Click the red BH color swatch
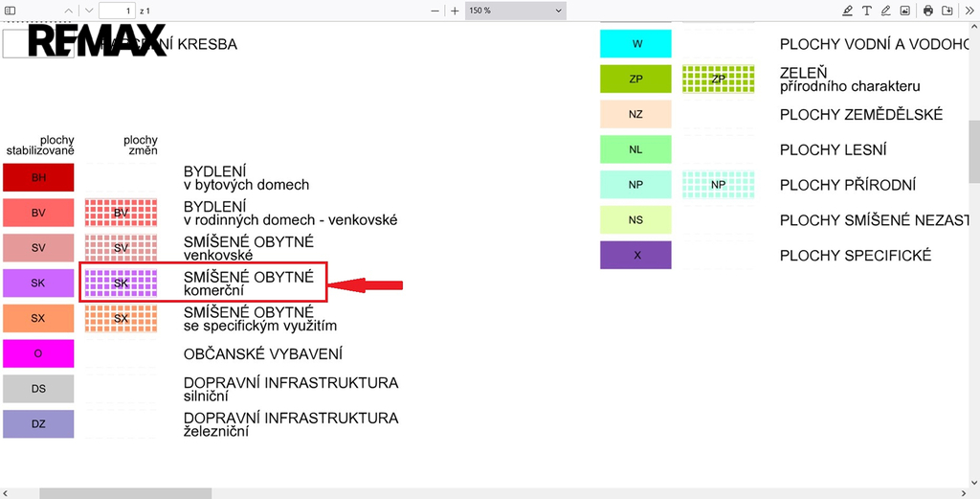This screenshot has width=980, height=499. click(38, 177)
